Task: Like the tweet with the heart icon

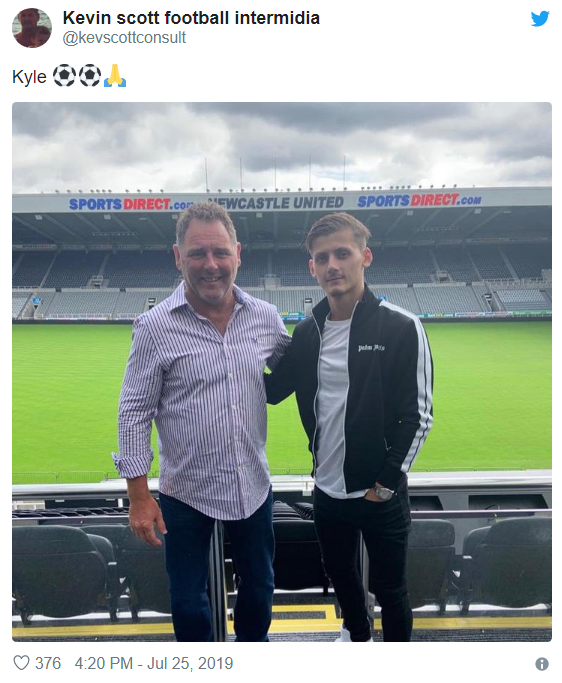Action: point(21,663)
